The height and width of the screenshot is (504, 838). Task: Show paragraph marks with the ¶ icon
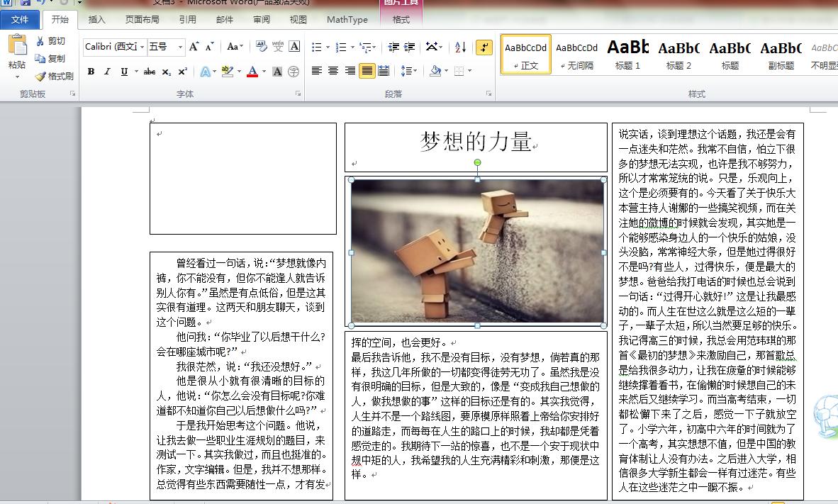[x=484, y=47]
